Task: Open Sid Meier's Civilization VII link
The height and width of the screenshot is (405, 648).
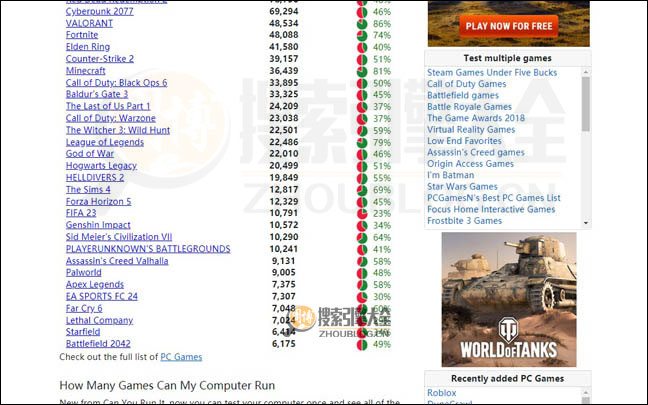Action: pyautogui.click(x=119, y=237)
